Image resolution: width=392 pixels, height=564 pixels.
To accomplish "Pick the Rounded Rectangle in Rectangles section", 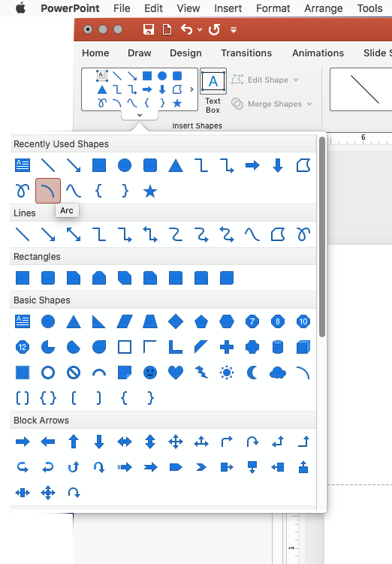I will [48, 278].
